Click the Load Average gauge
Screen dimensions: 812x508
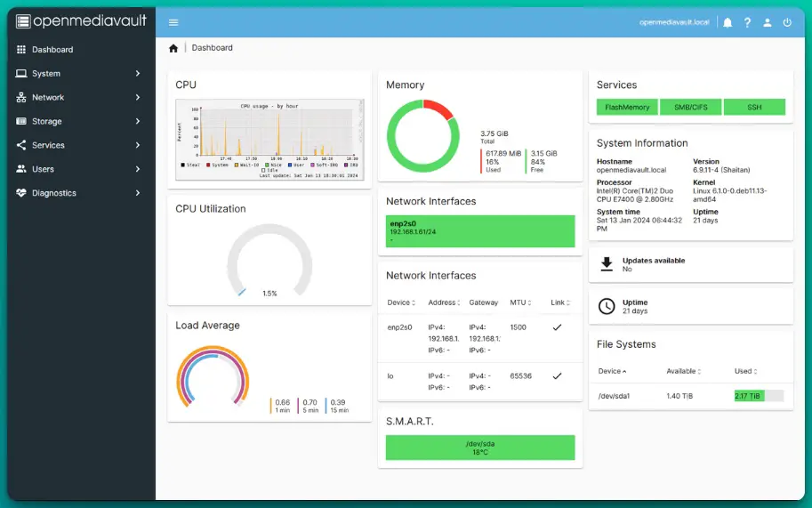[x=213, y=377]
